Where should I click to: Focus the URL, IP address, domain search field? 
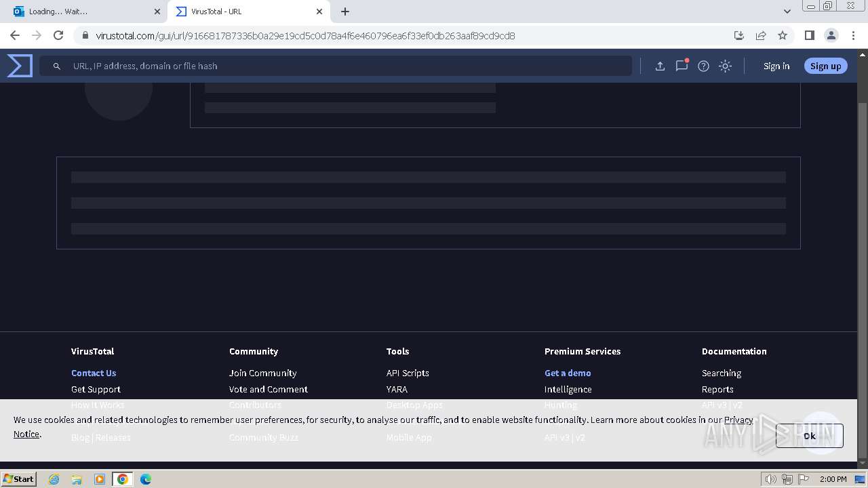pyautogui.click(x=336, y=66)
